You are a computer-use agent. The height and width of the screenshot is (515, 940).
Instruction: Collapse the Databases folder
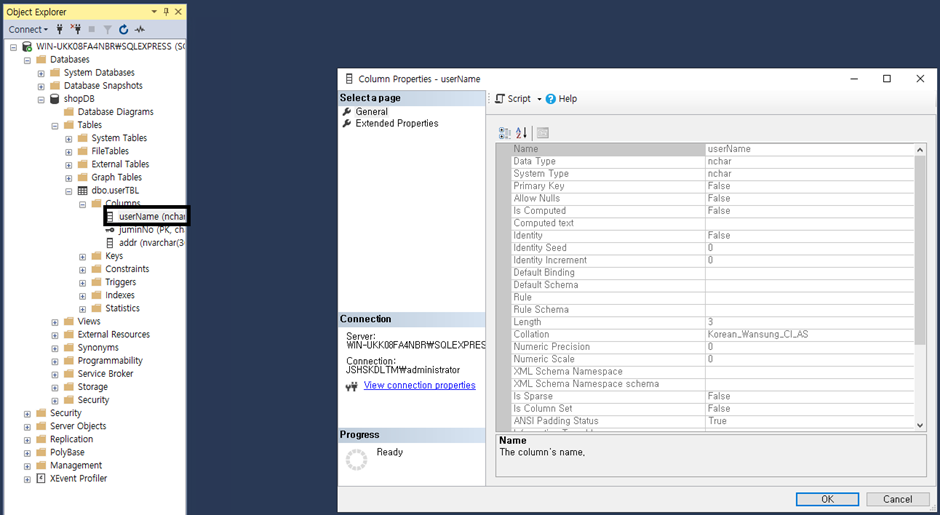pyautogui.click(x=27, y=60)
